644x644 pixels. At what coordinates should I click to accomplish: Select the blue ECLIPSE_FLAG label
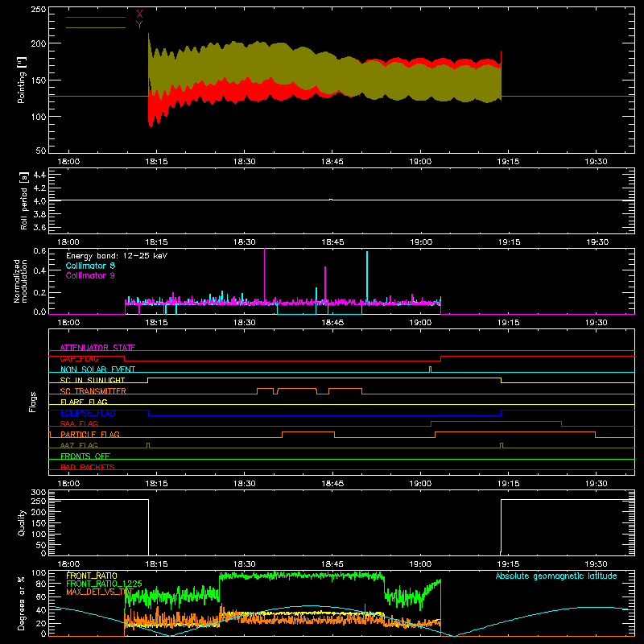[x=88, y=413]
